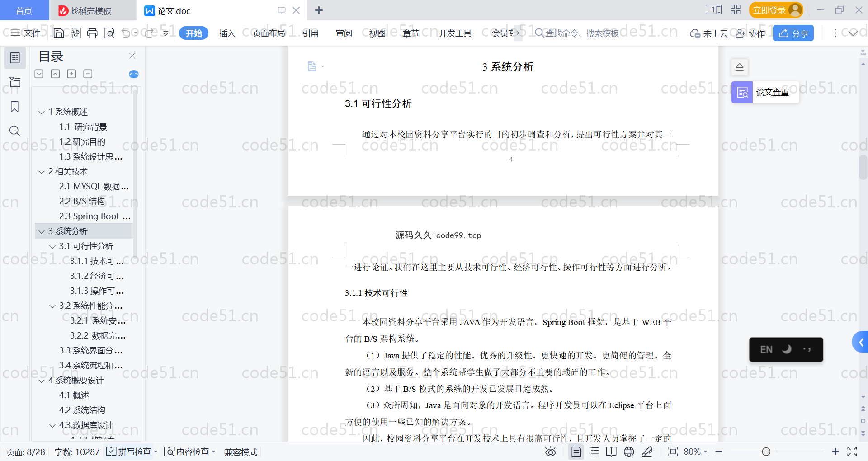
Task: Switch to the 页面布局 tab
Action: (x=269, y=33)
